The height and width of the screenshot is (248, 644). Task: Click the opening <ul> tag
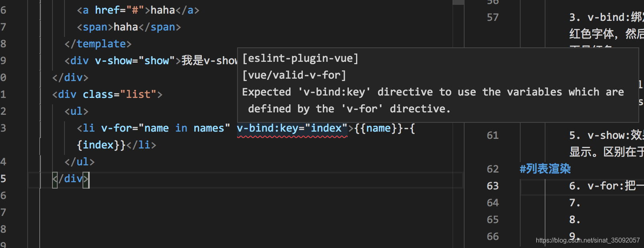coord(76,111)
